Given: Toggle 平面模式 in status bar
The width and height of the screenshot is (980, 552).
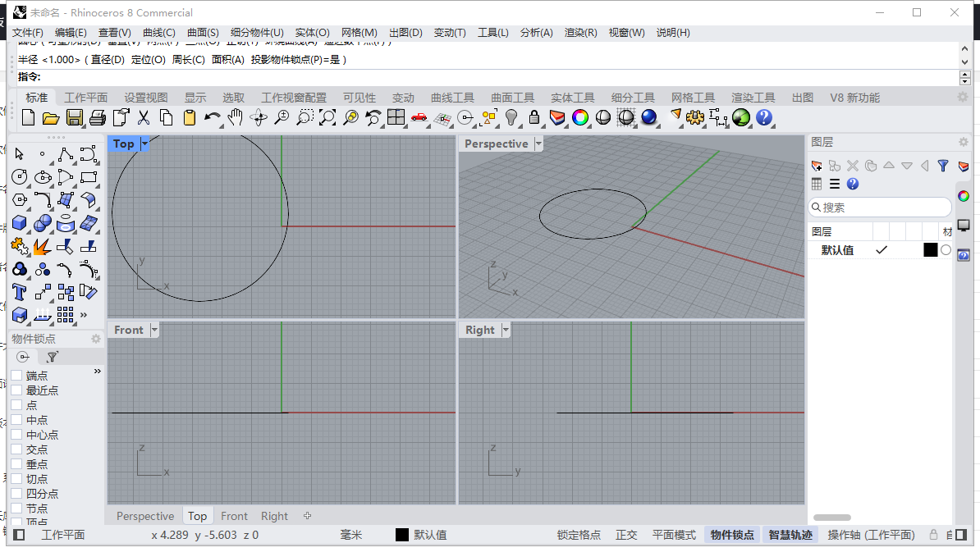Looking at the screenshot, I should point(674,535).
